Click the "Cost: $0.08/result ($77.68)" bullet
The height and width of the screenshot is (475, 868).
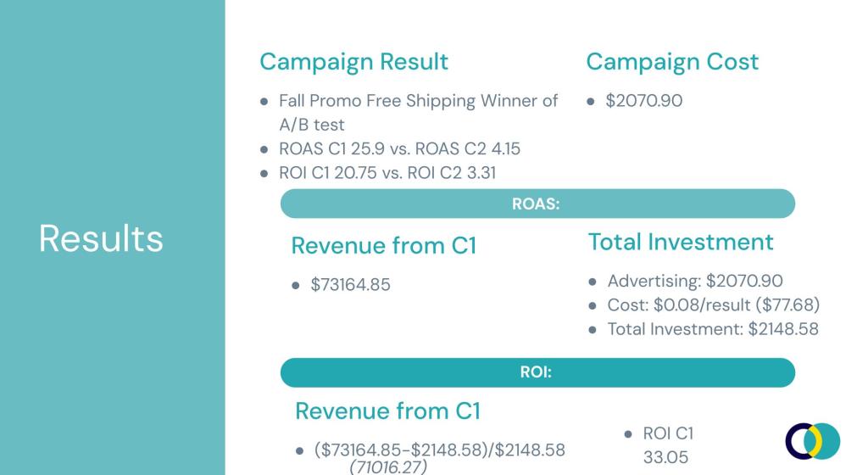click(713, 305)
